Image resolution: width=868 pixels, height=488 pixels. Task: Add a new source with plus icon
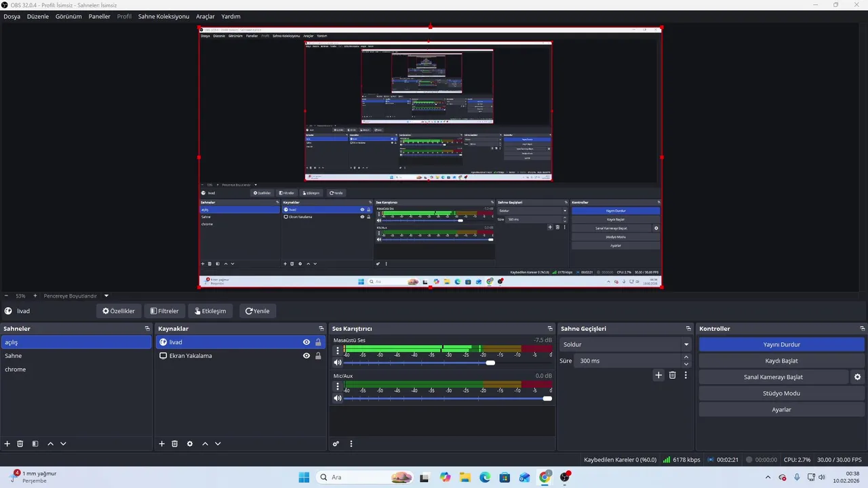(x=161, y=444)
